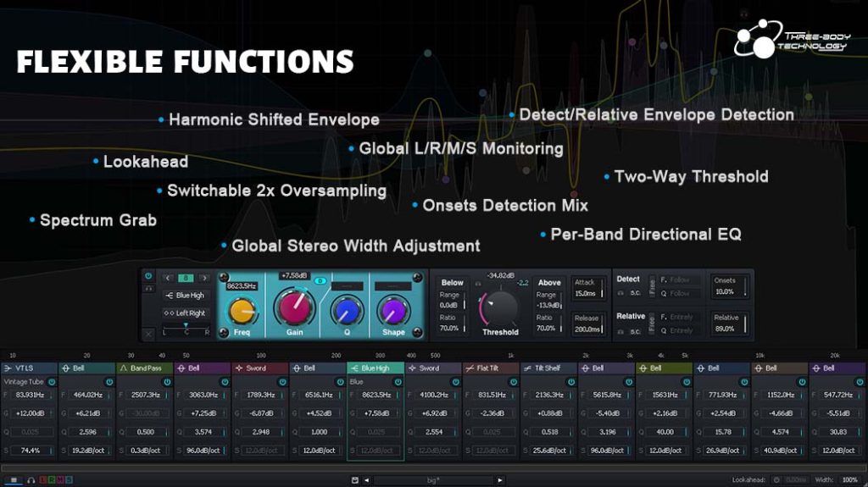Click the large Threshold knob
This screenshot has width=868, height=487.
[500, 306]
